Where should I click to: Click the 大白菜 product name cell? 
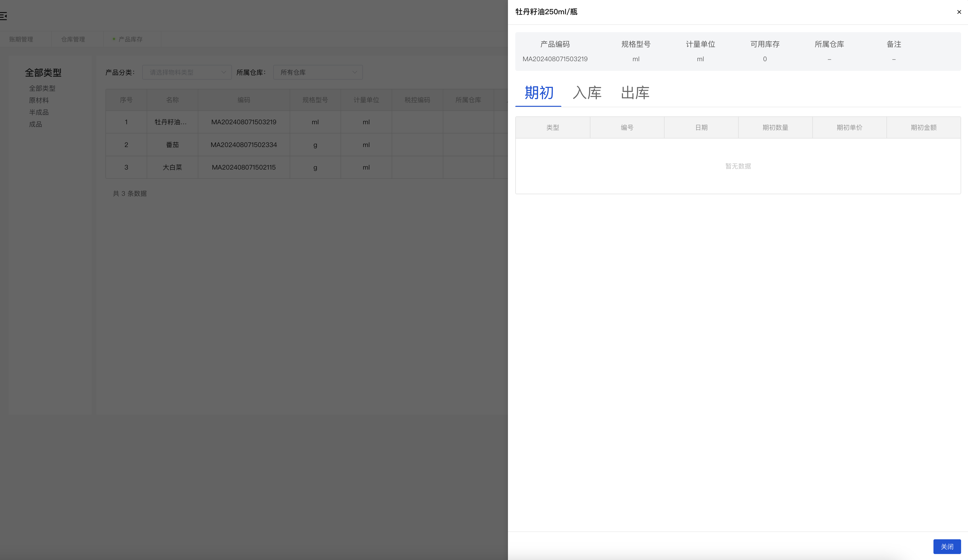(172, 167)
